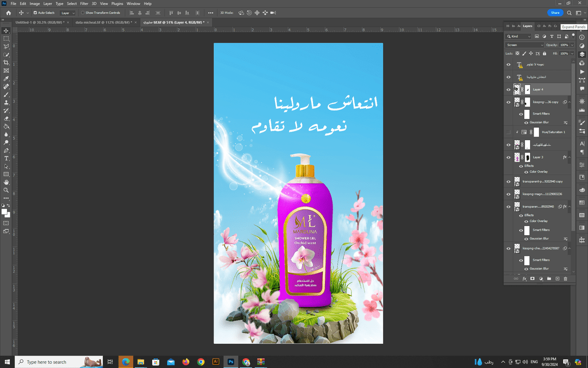Add a layer style via fx button

[524, 279]
